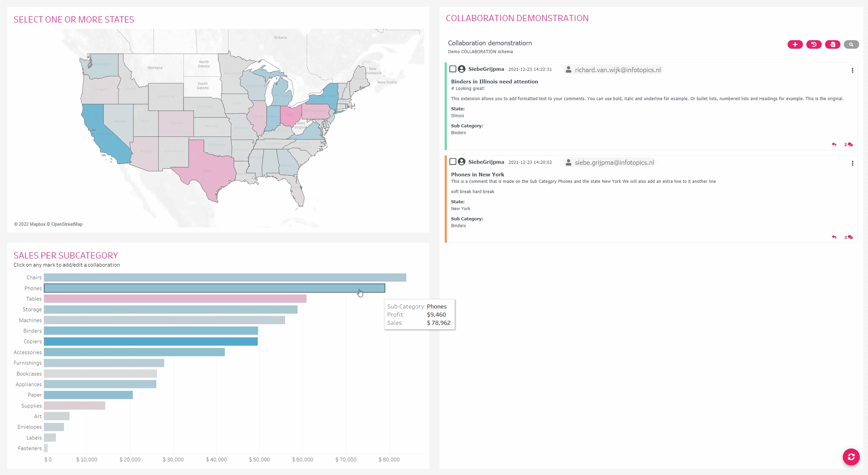
Task: Open the history clock icon button
Action: coord(814,44)
